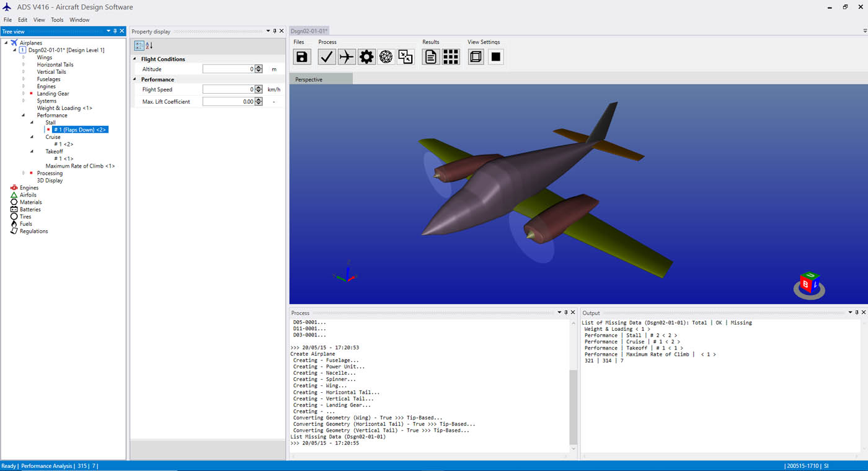
Task: Click the Altitude spinner arrows
Action: click(x=259, y=70)
